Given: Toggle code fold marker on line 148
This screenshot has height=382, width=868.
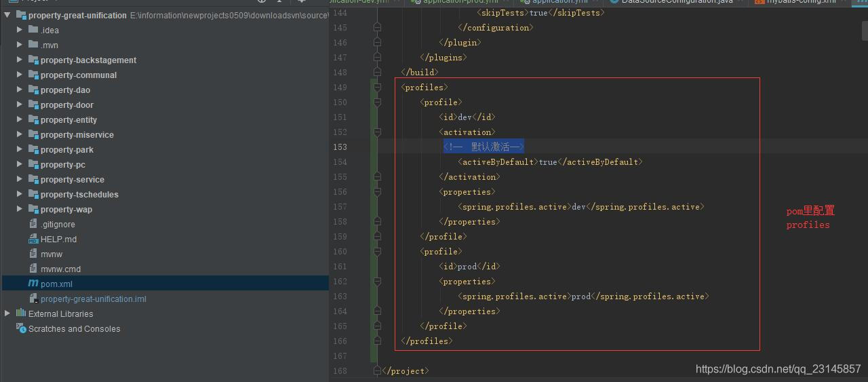Looking at the screenshot, I should point(377,72).
